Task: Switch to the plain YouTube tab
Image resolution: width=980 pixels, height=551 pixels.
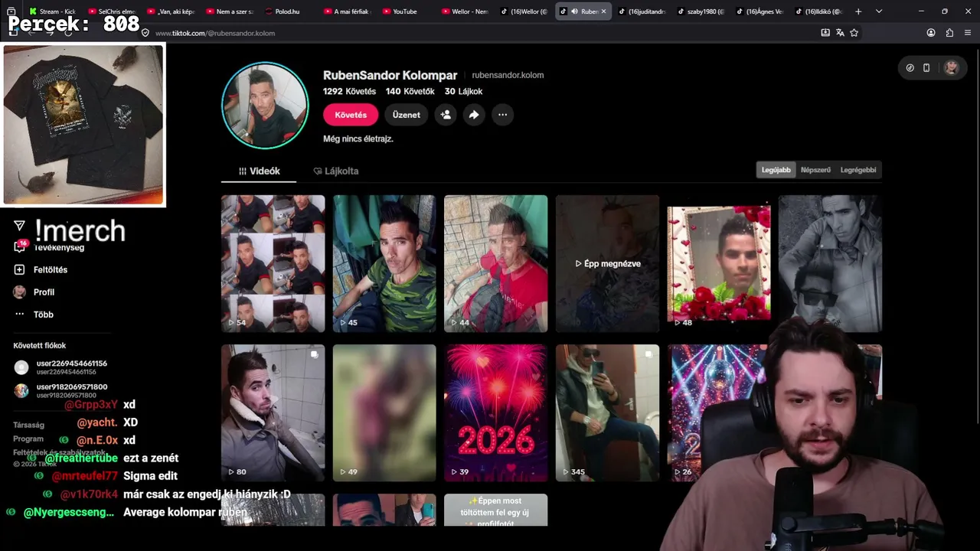Action: (404, 11)
